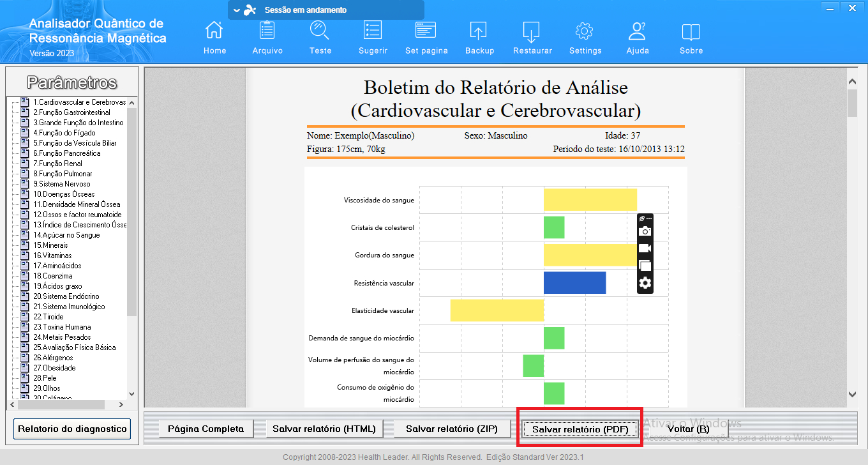Click Relatorio do diagnostico button
The width and height of the screenshot is (868, 465).
coord(72,429)
